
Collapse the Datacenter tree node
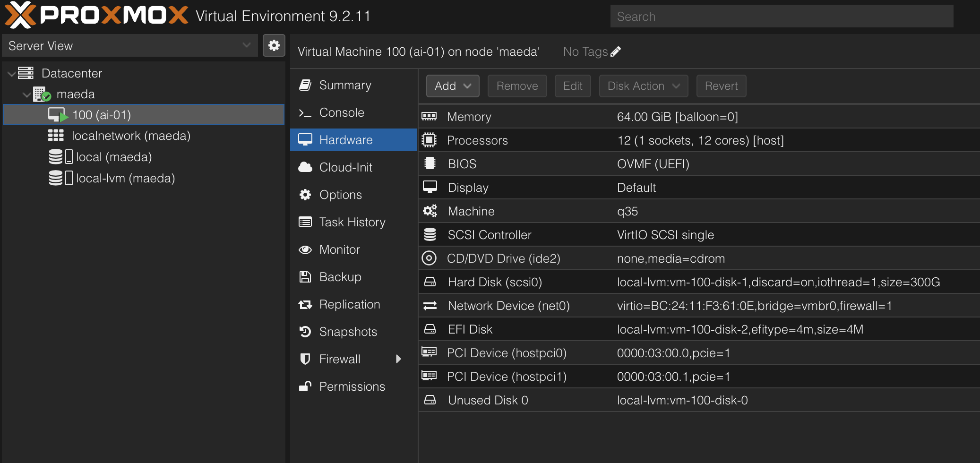[11, 73]
